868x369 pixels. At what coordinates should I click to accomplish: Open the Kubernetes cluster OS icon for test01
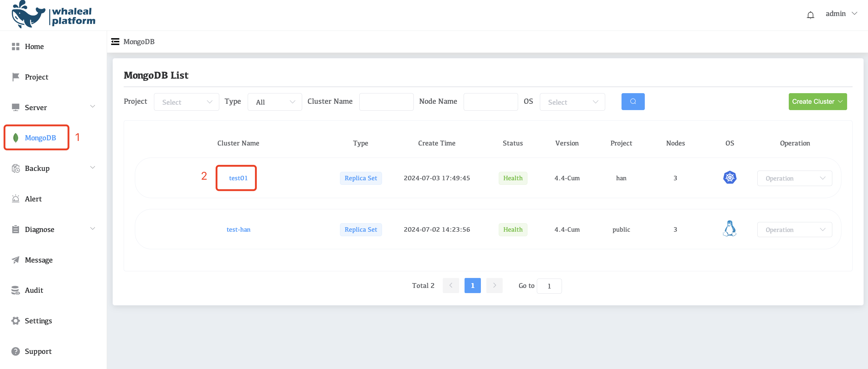(x=729, y=177)
